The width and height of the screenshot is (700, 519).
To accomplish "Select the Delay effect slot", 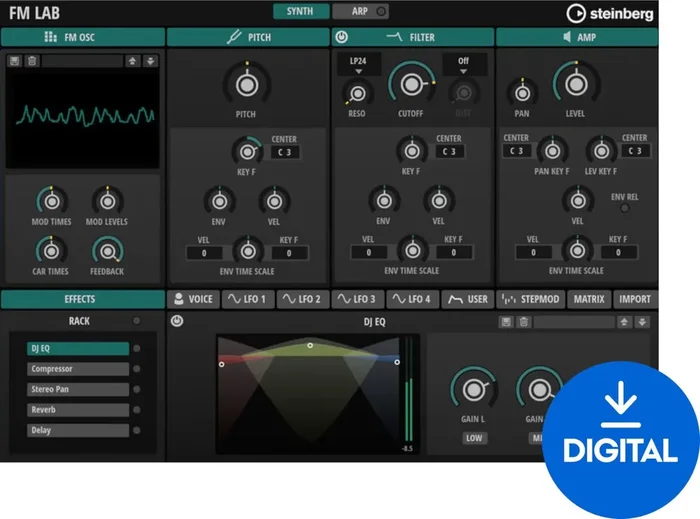I will [x=78, y=430].
